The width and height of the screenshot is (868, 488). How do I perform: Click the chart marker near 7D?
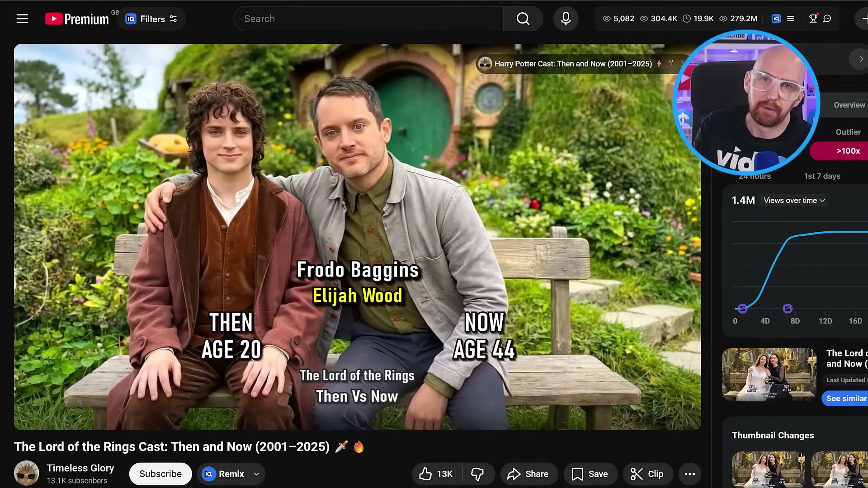788,309
